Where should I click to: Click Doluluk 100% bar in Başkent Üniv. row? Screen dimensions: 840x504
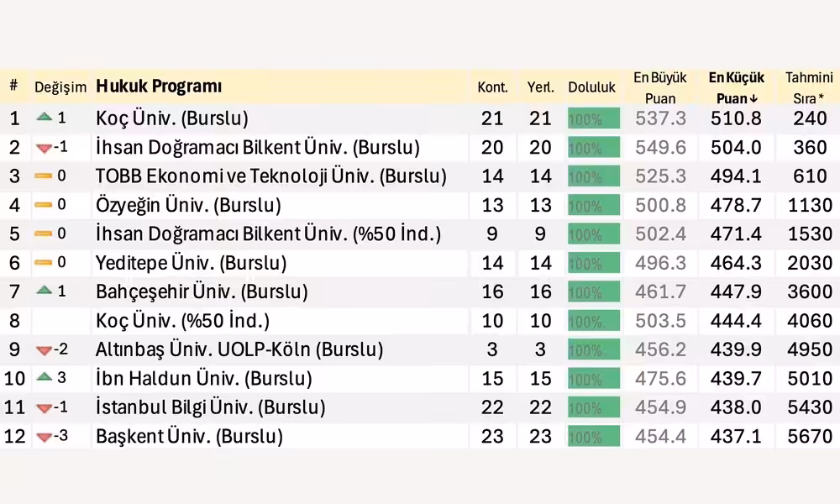point(593,437)
